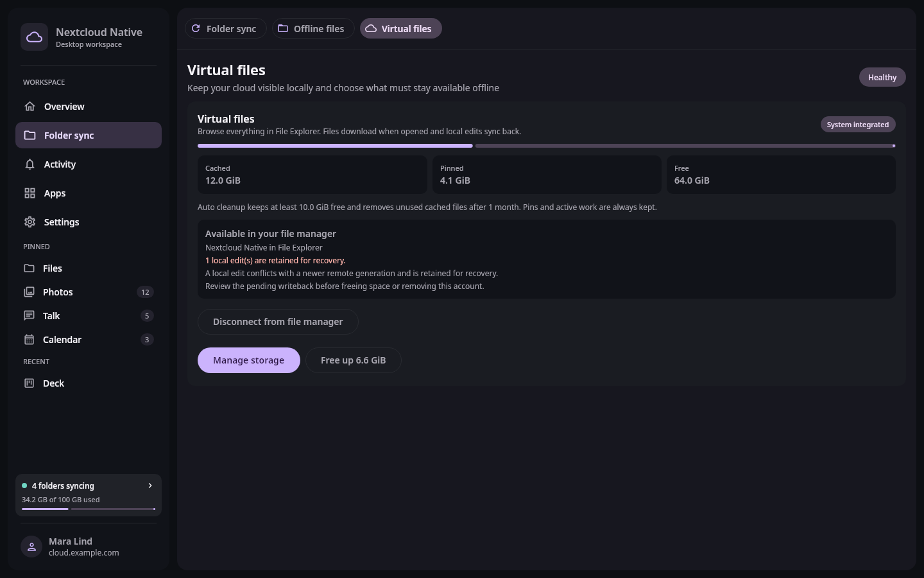Click the Folder sync folder icon in sidebar
924x578 pixels.
[x=30, y=136]
